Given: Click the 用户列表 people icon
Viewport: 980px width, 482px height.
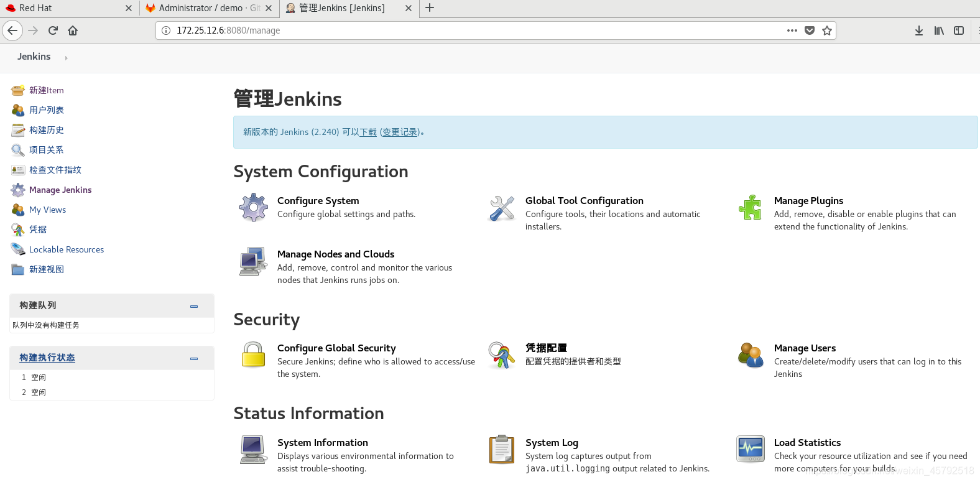Looking at the screenshot, I should (18, 110).
